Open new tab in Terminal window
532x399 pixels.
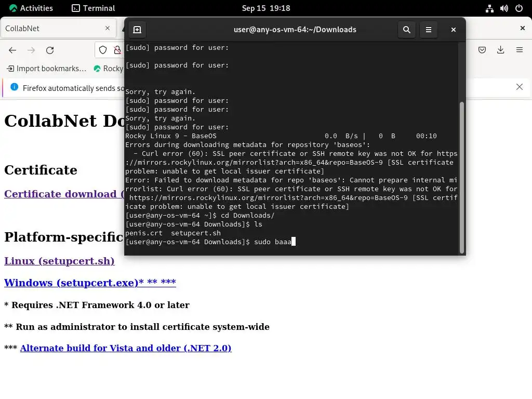[x=137, y=30]
